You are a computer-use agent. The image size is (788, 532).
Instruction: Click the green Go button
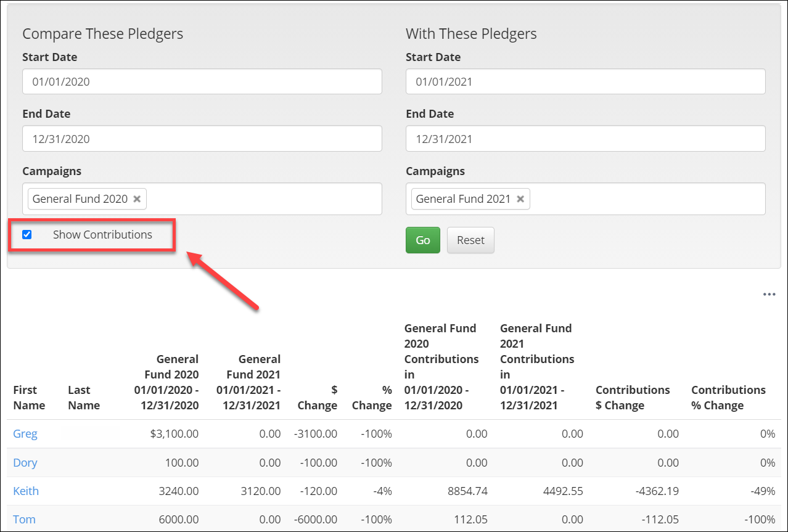coord(422,240)
